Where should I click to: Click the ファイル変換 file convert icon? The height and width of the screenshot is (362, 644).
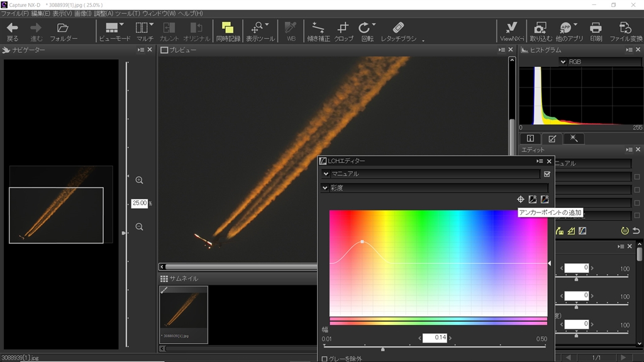click(x=625, y=31)
